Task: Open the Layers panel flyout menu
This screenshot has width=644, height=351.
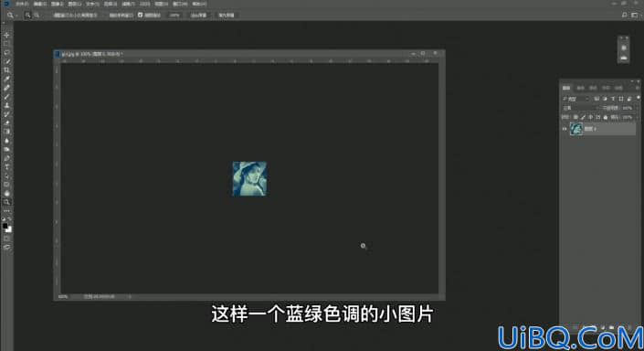Action: (x=637, y=88)
